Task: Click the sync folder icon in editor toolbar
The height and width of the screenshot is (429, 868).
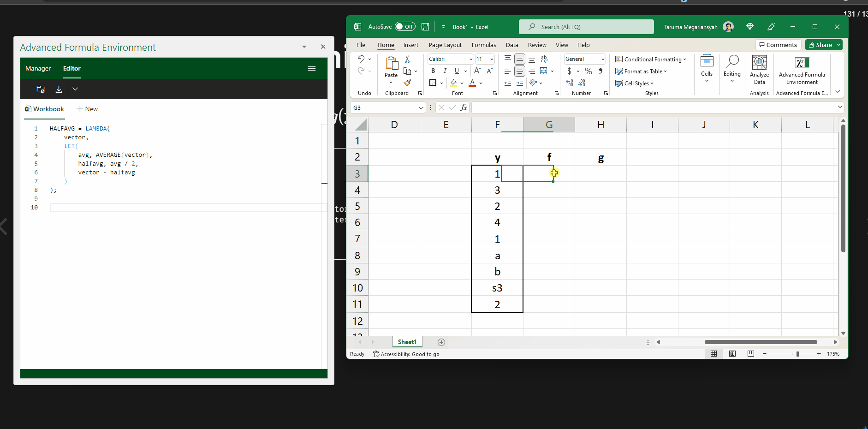Action: (41, 89)
